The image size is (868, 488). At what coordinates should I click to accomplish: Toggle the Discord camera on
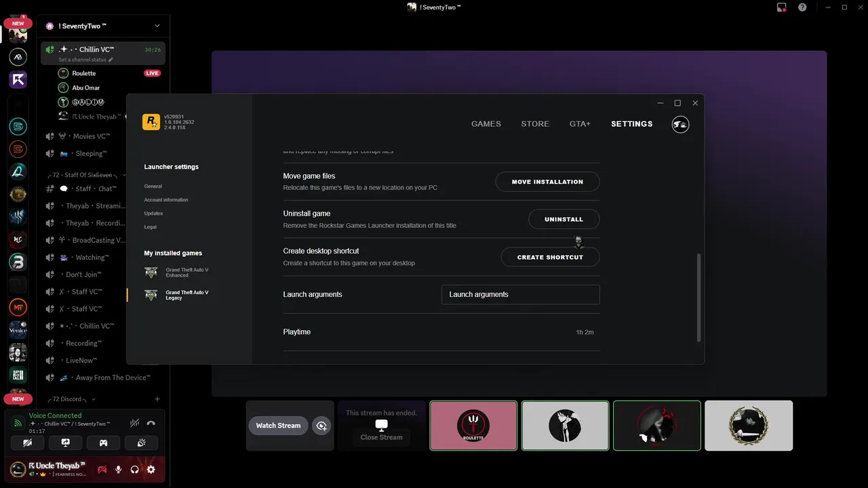[28, 443]
